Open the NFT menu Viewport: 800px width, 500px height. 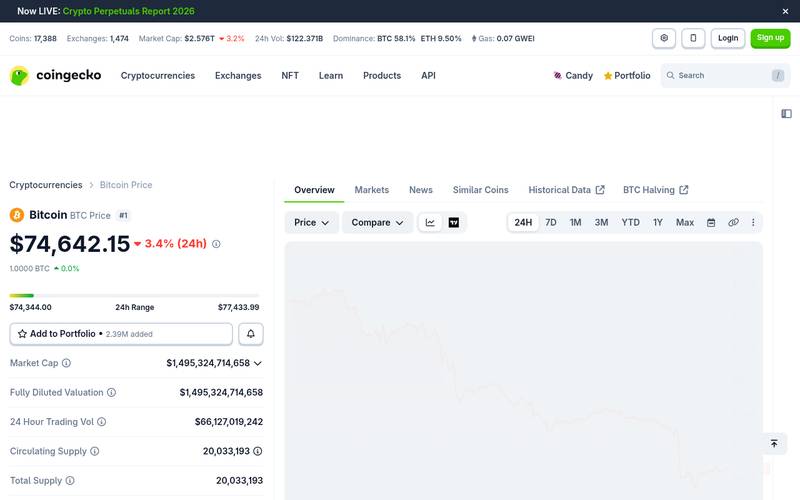pos(290,76)
